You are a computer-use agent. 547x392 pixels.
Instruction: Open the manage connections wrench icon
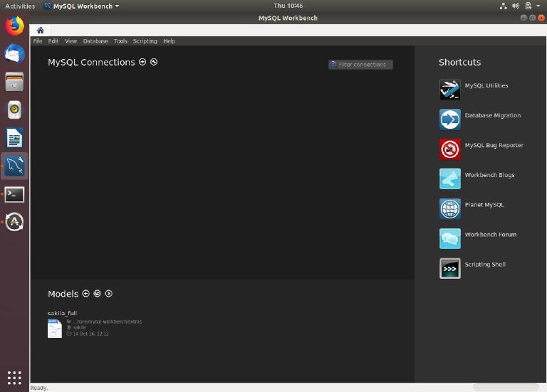154,62
